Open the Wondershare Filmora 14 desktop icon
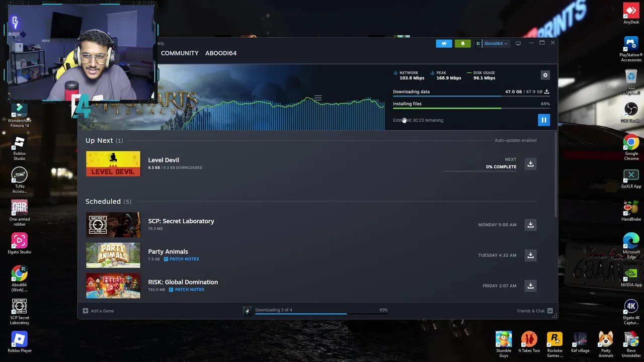 [20, 115]
